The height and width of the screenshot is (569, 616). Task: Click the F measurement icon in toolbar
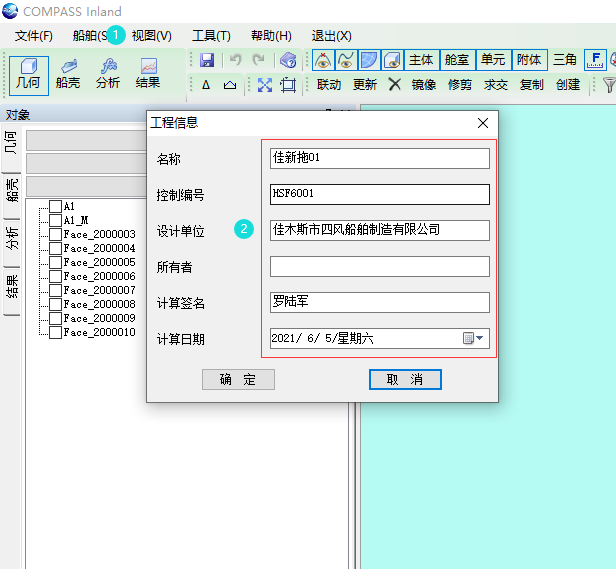pyautogui.click(x=595, y=60)
